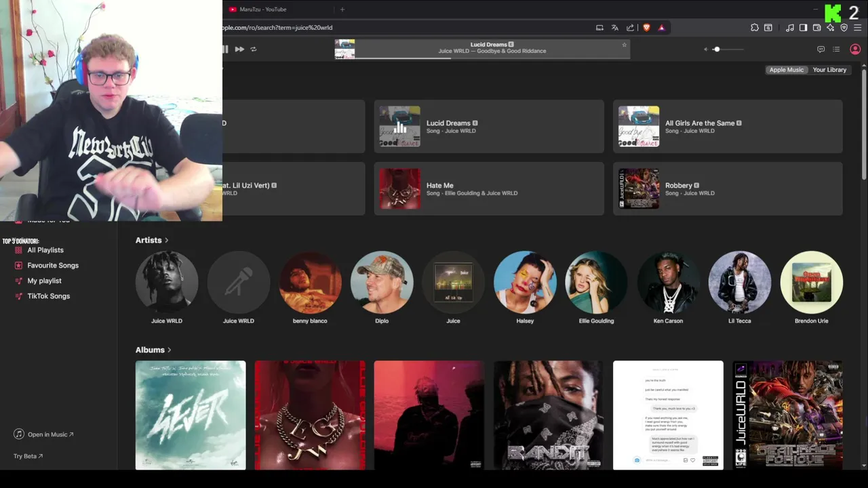
Task: Select All Playlists in sidebar
Action: click(45, 250)
